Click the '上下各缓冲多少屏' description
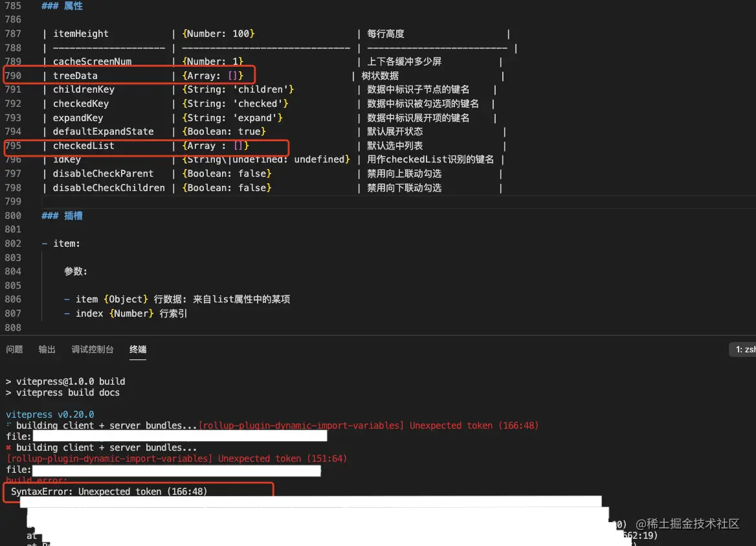 pos(404,62)
